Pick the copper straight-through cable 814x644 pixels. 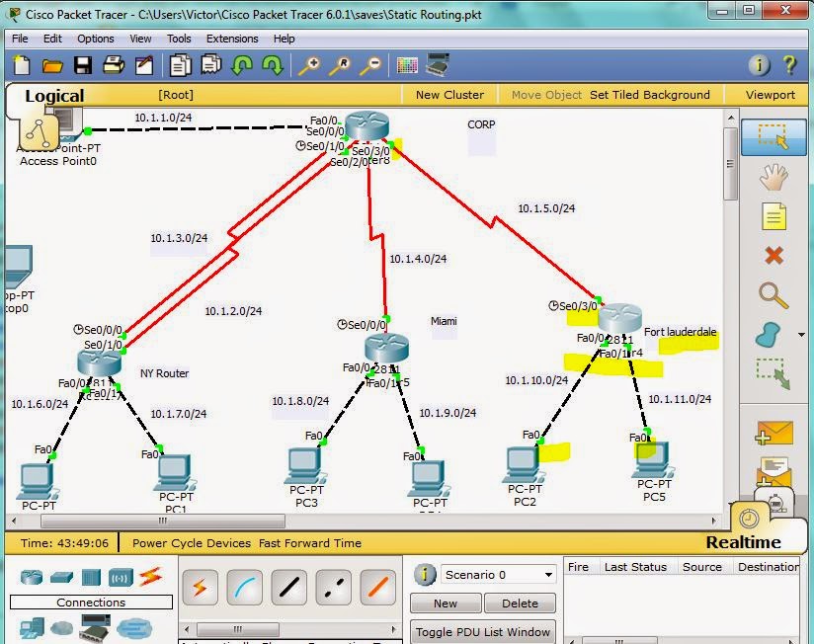289,588
